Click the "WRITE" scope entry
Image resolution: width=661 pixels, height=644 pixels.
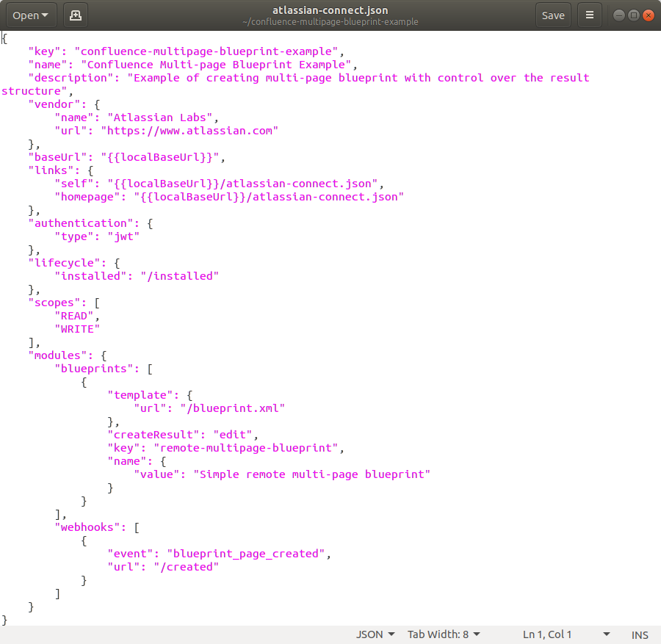click(77, 329)
